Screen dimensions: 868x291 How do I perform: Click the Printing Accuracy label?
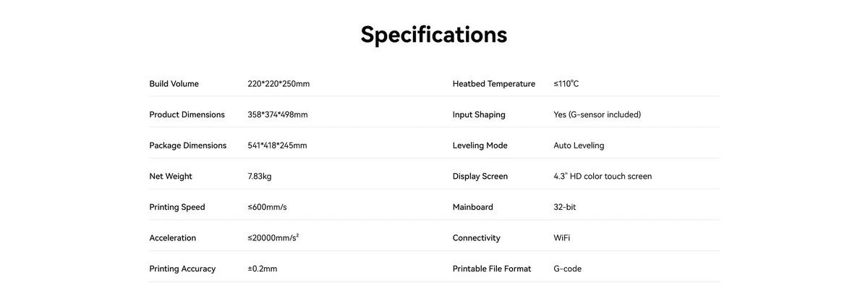(x=182, y=269)
